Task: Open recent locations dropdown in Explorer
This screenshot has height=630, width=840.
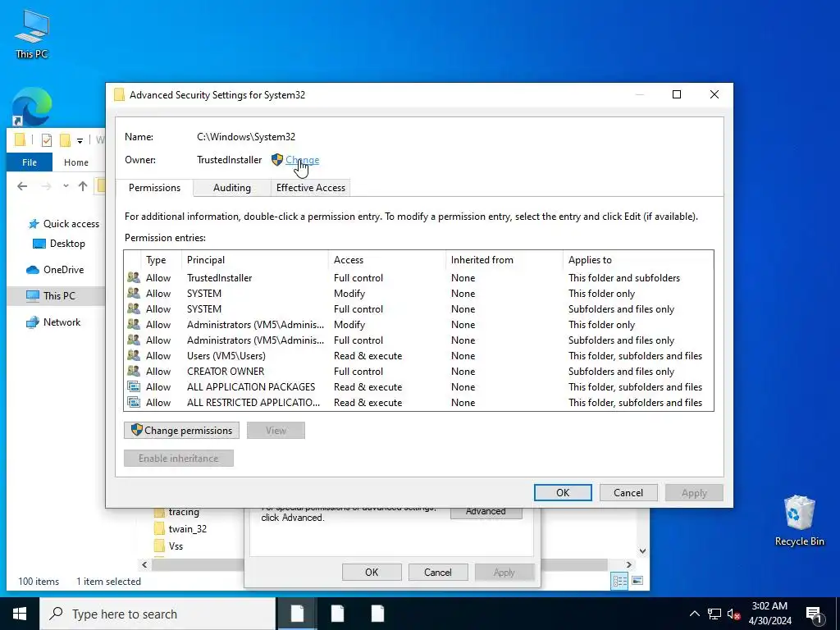Action: (x=66, y=186)
